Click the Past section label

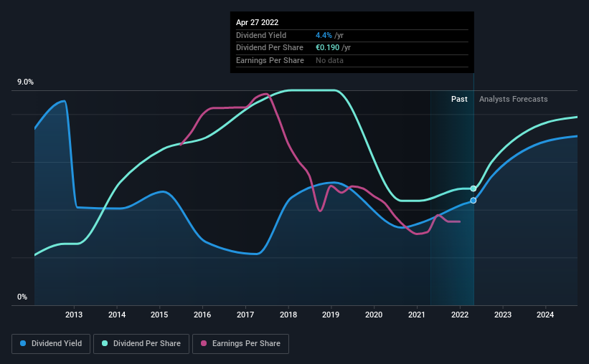(x=459, y=99)
